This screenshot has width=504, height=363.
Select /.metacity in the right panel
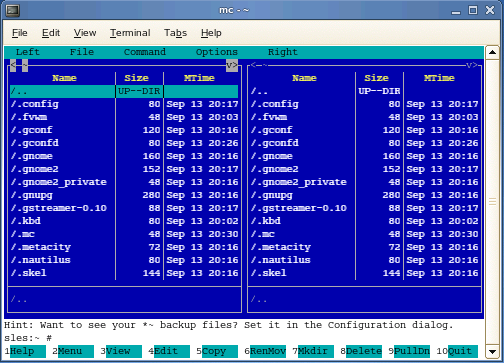(x=364, y=247)
